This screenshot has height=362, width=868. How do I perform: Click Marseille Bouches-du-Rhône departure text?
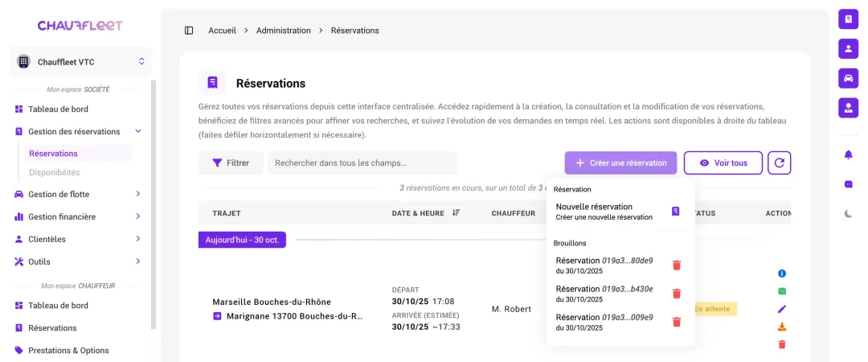(x=272, y=302)
